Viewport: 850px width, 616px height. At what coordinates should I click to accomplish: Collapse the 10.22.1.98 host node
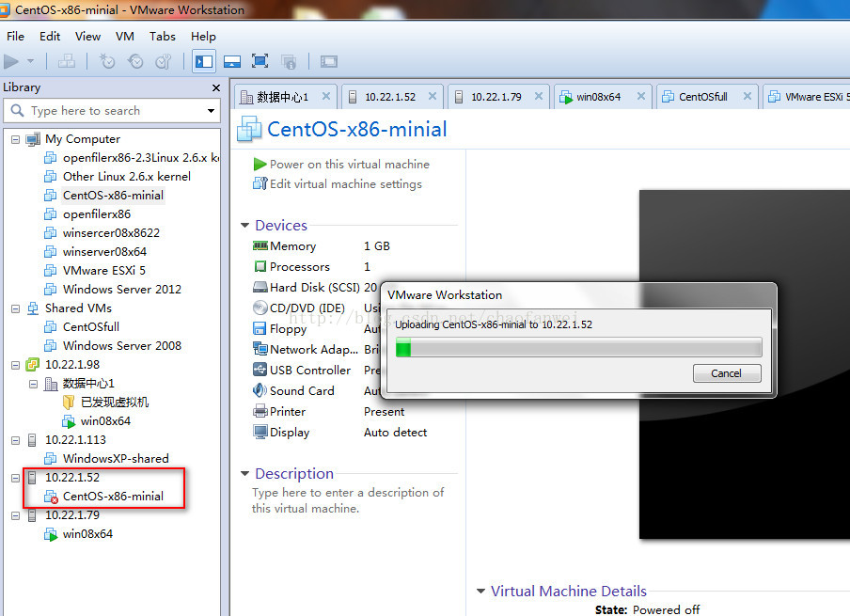pos(16,365)
